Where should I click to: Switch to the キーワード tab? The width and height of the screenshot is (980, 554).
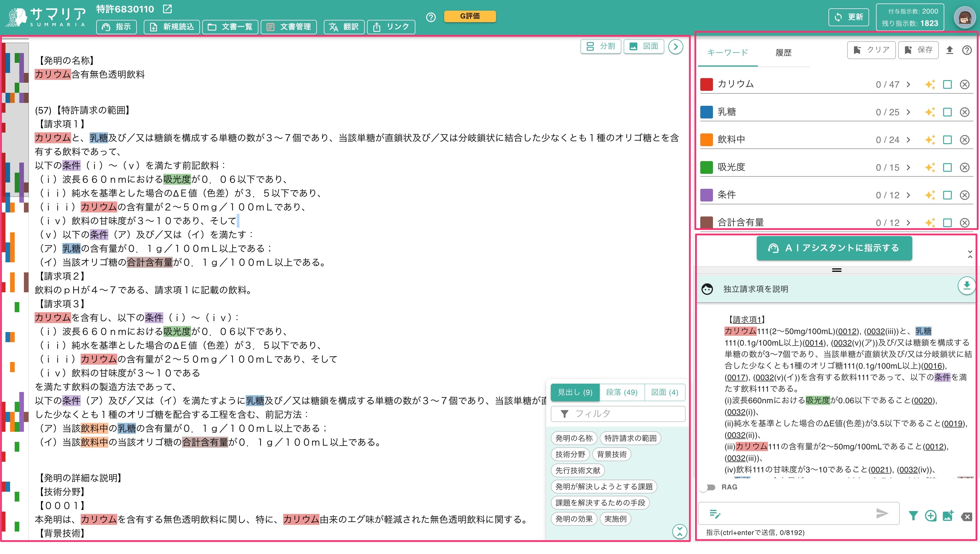click(727, 52)
